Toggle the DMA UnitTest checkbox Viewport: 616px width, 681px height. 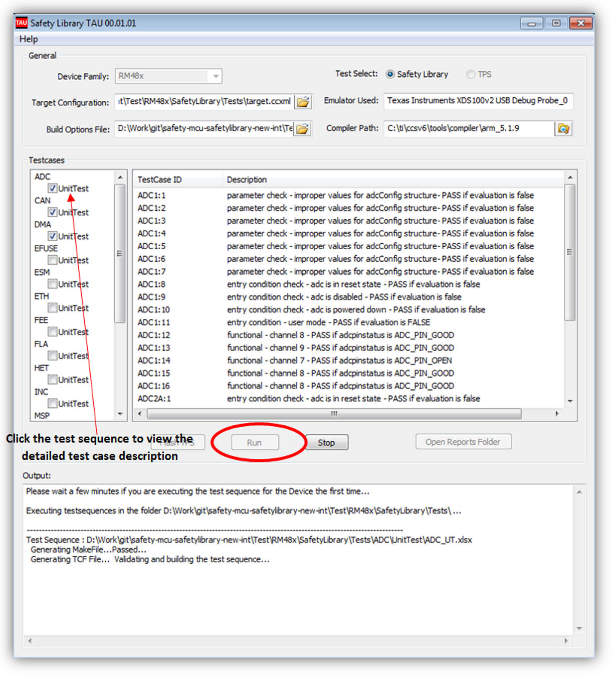point(53,236)
